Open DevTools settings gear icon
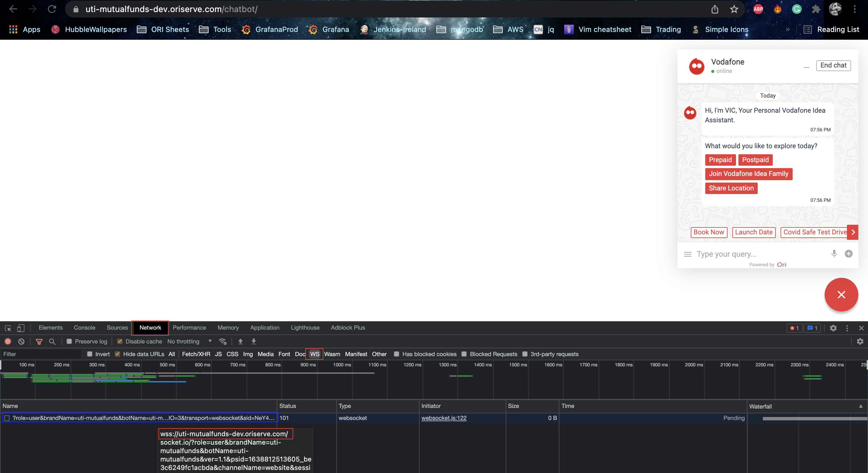 pos(833,328)
